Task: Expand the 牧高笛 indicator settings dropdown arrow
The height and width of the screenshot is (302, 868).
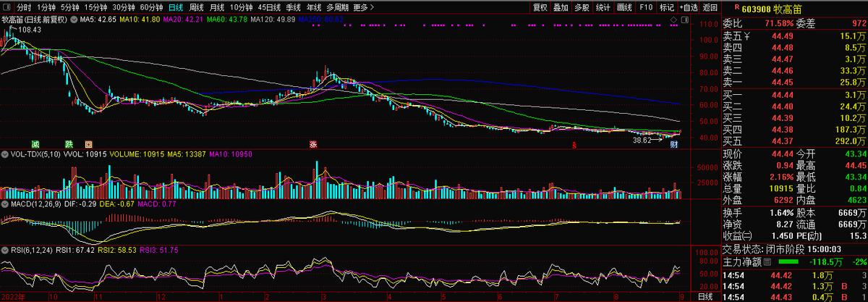Action: [72, 20]
